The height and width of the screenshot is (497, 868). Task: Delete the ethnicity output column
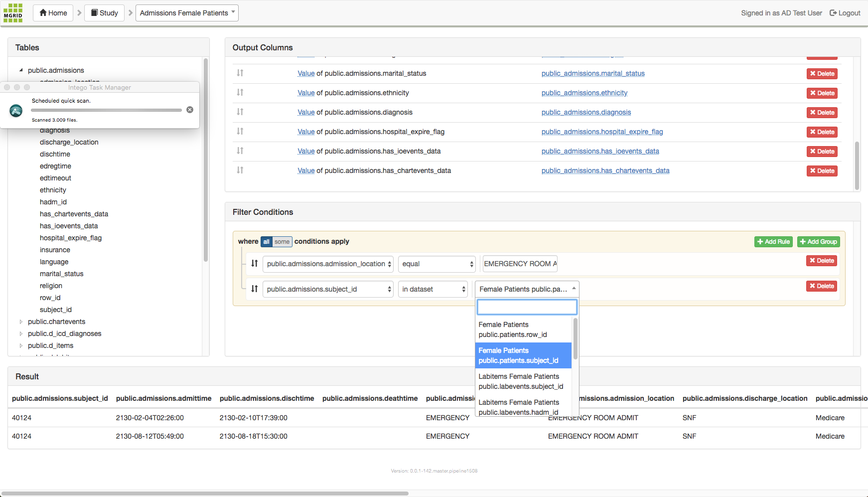pyautogui.click(x=822, y=93)
